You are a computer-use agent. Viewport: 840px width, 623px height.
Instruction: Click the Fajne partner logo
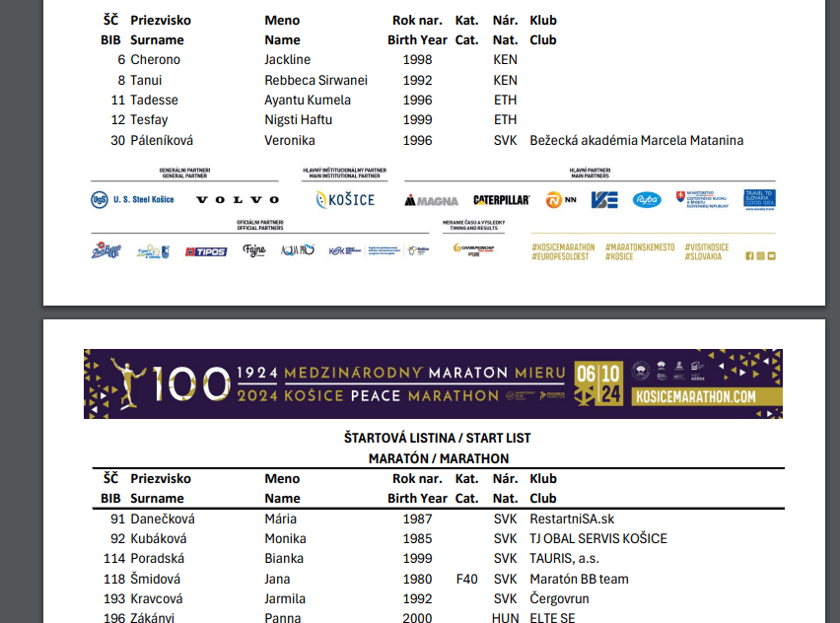254,250
